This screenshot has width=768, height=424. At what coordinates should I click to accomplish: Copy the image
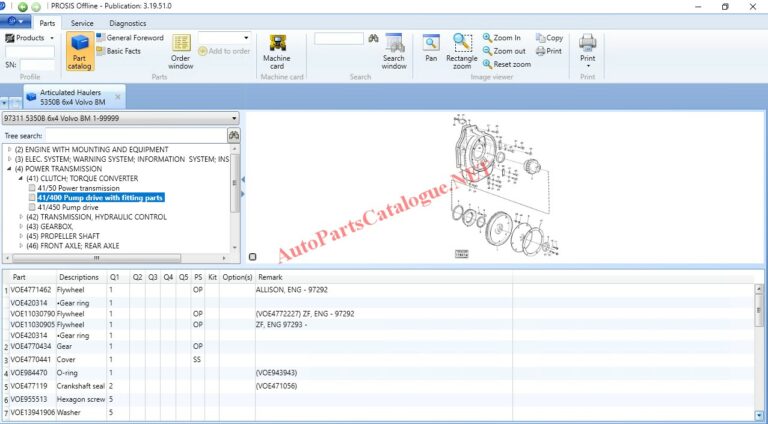549,38
